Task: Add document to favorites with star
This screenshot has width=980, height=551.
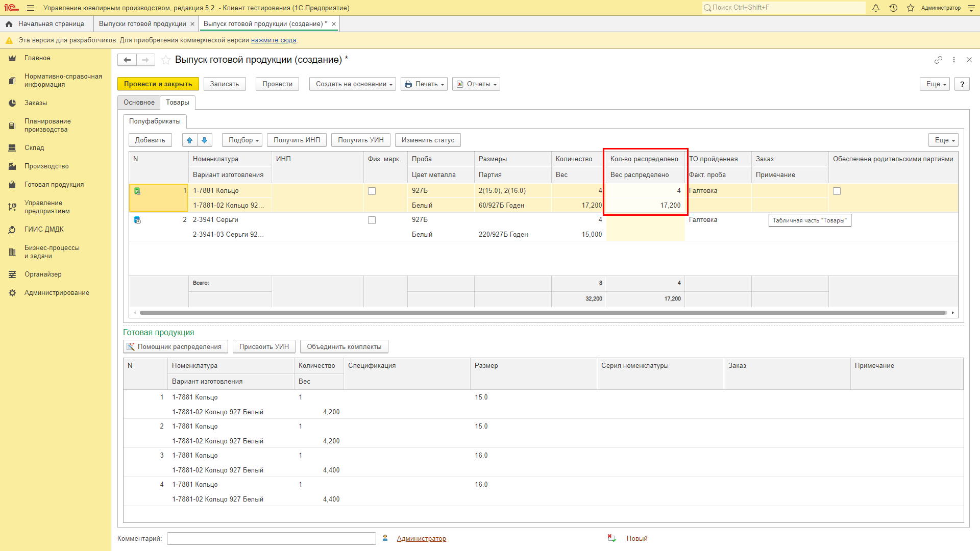Action: click(165, 60)
